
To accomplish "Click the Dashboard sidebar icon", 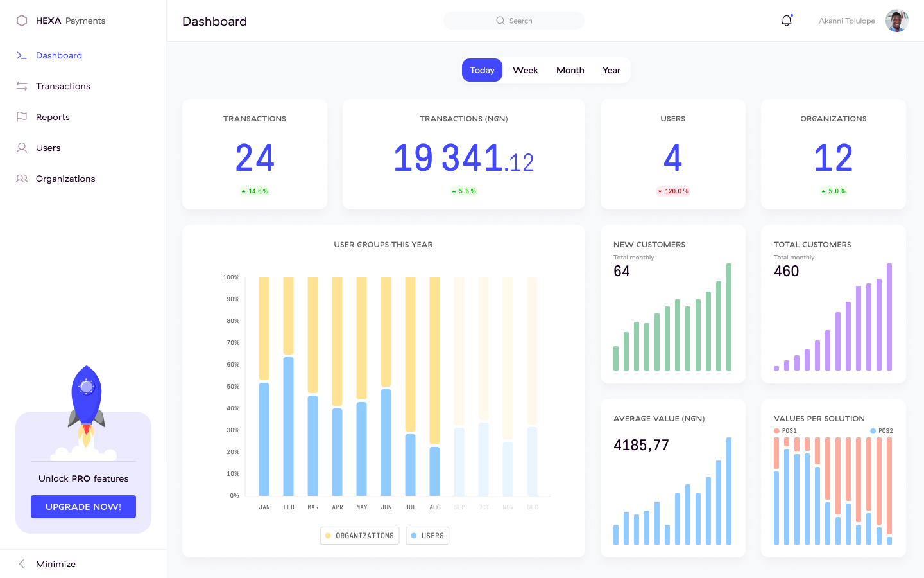I will [22, 56].
